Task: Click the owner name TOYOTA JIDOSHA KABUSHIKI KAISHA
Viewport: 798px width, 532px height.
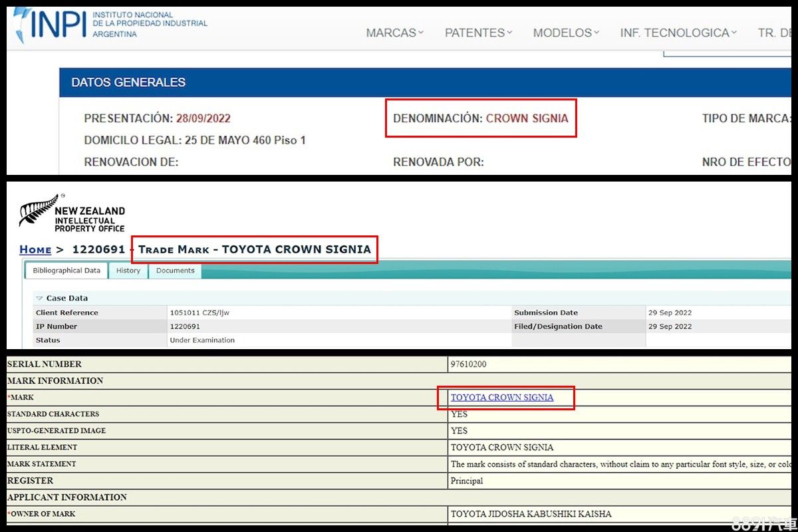Action: tap(531, 514)
